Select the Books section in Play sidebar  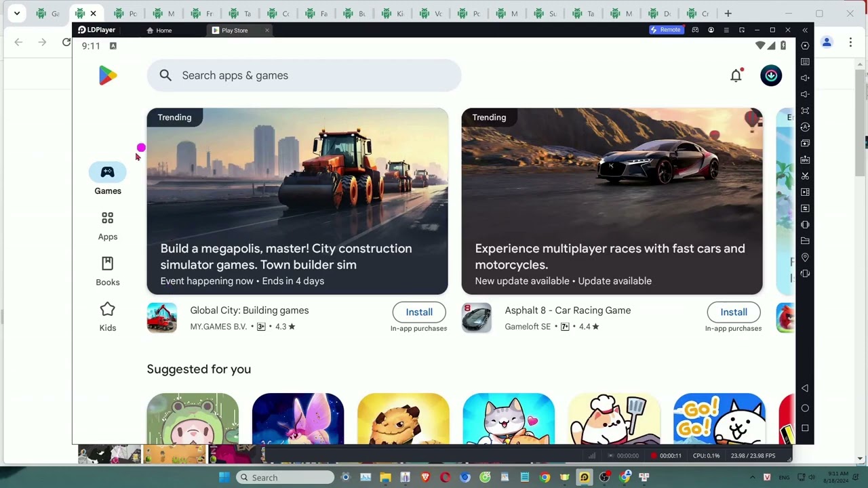click(x=108, y=271)
